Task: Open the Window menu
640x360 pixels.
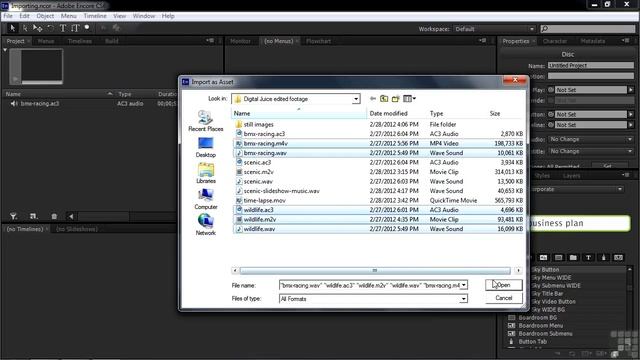Action: tap(144, 16)
